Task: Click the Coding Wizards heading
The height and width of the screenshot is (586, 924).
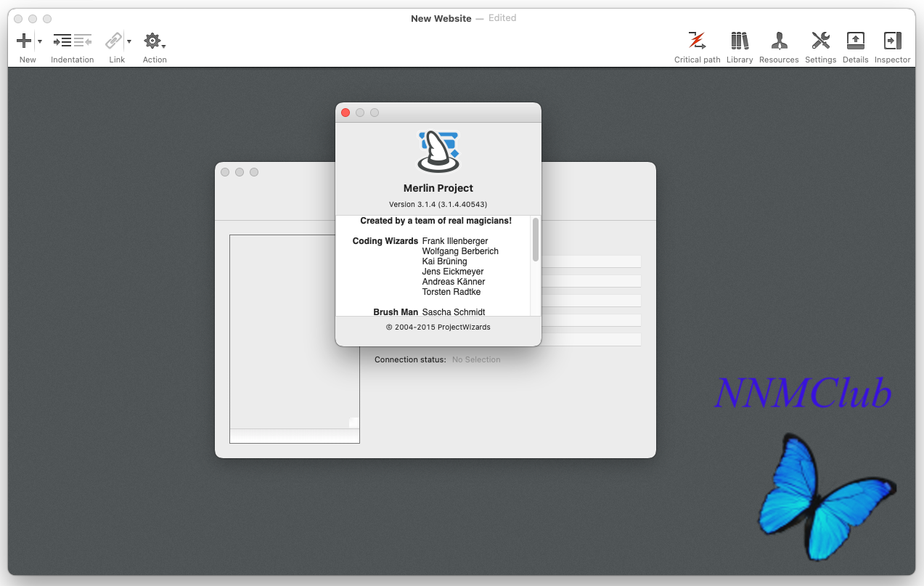Action: click(385, 241)
